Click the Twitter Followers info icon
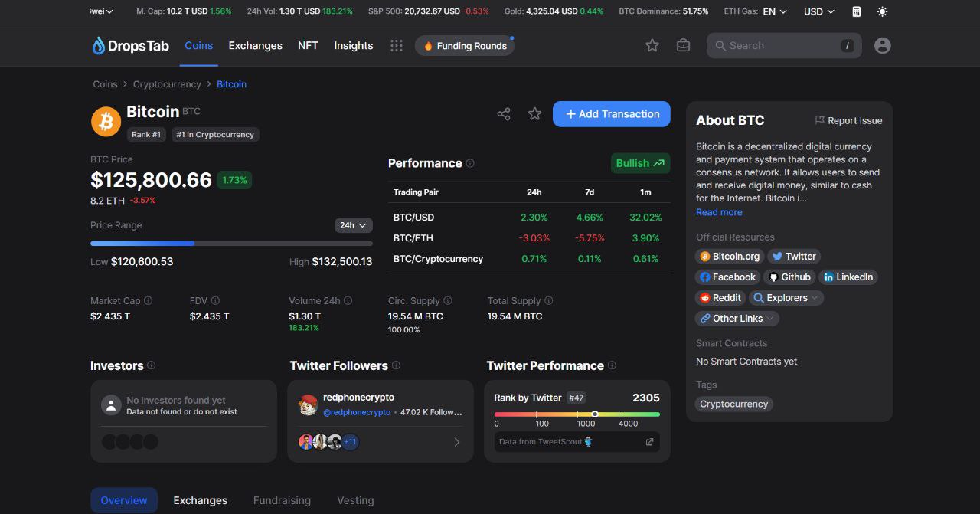 [396, 365]
